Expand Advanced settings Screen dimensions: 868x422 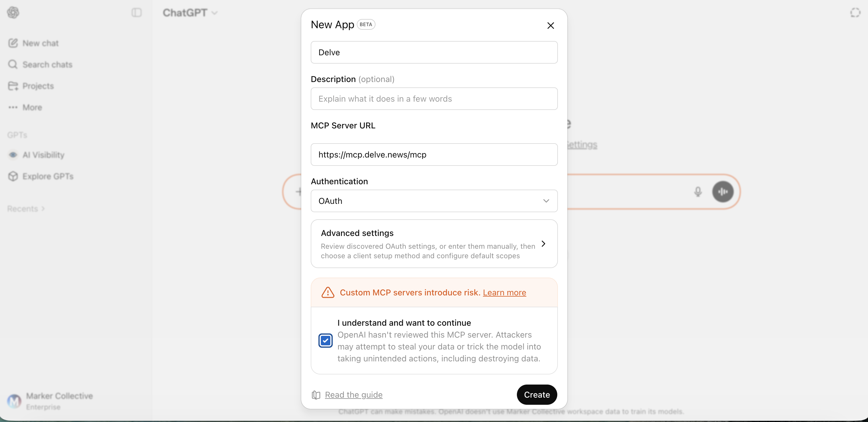coord(434,244)
